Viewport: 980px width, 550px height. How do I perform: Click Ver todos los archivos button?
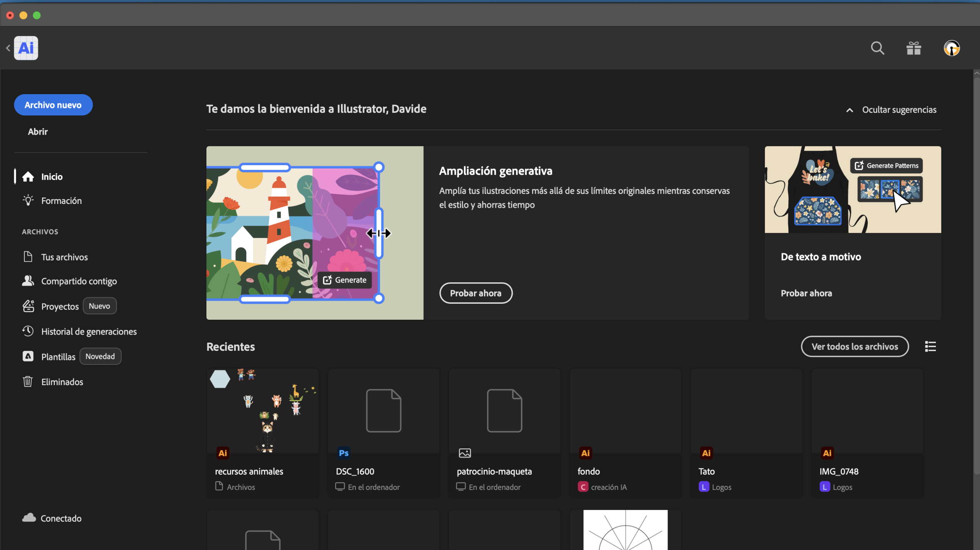coord(854,347)
